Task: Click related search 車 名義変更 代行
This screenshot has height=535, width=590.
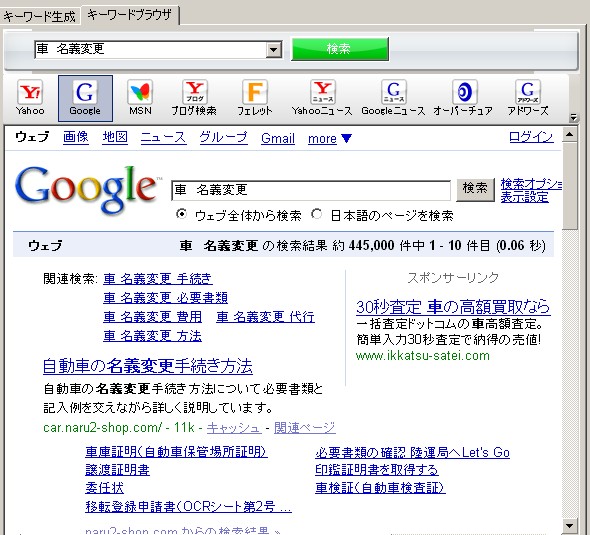Action: pyautogui.click(x=265, y=317)
